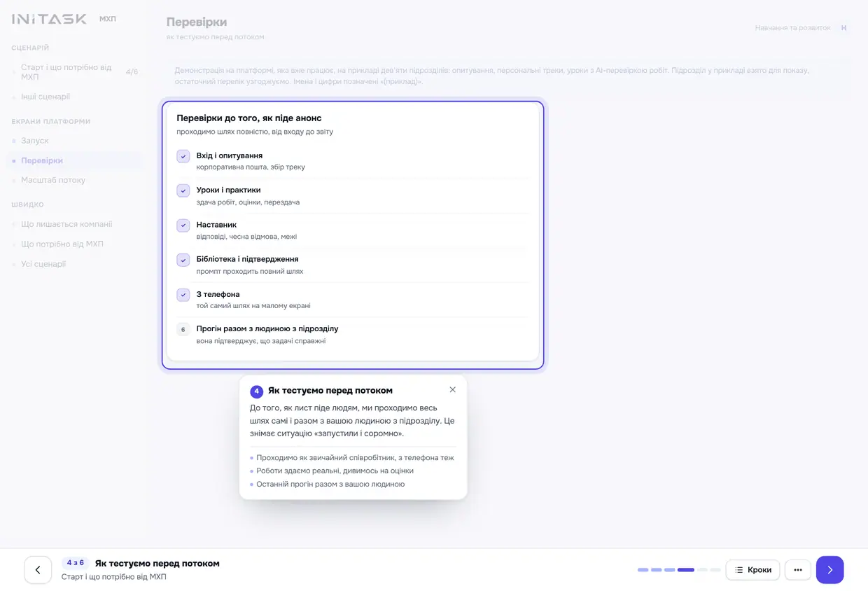The image size is (868, 591).
Task: Click the «Роботи здаємо реальні, дивимось на оцінки» bullet
Action: point(335,471)
